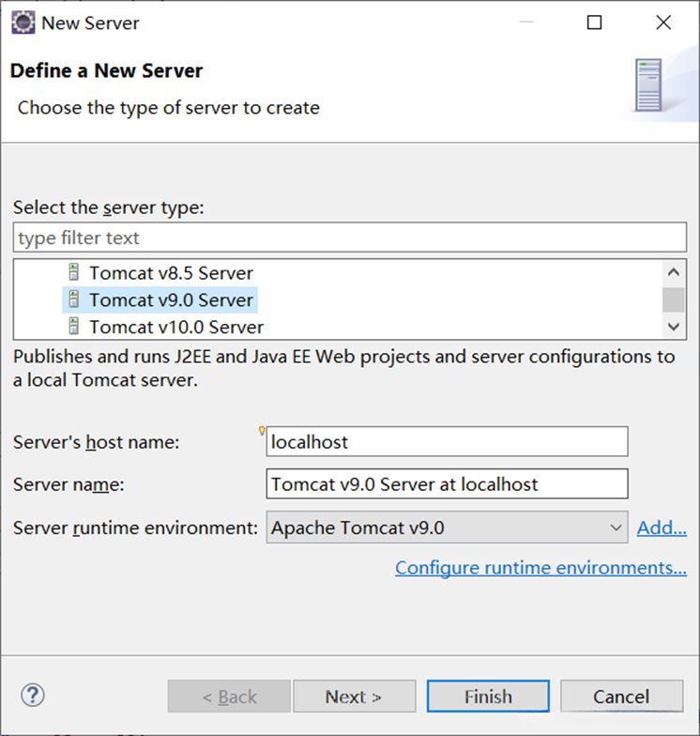Open Configure runtime environments link
700x736 pixels.
pyautogui.click(x=540, y=568)
